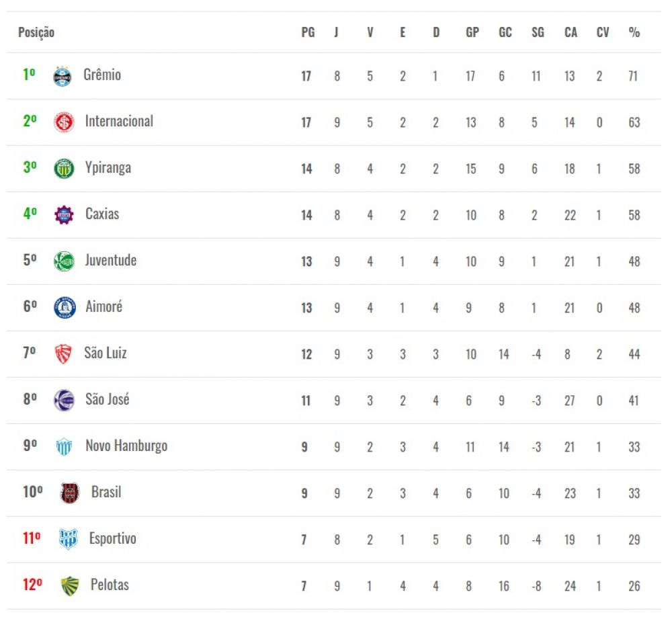672x623 pixels.
Task: Click the Internacional club crest
Action: coord(64,122)
